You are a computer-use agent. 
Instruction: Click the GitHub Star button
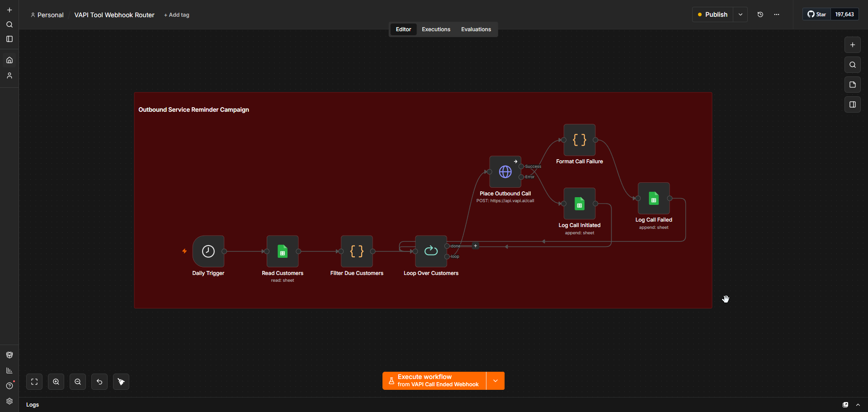click(817, 14)
